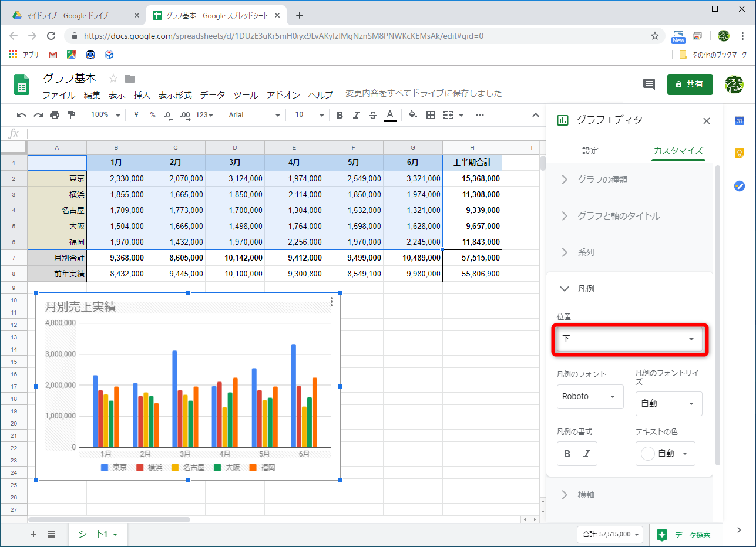Open the 凡例のフォント Roboto dropdown

coord(590,397)
